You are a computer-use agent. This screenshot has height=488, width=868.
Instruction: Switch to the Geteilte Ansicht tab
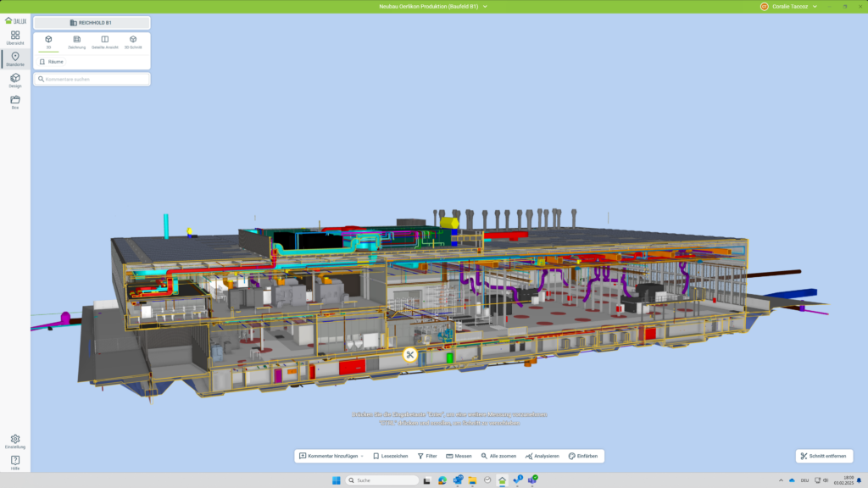[x=105, y=42]
